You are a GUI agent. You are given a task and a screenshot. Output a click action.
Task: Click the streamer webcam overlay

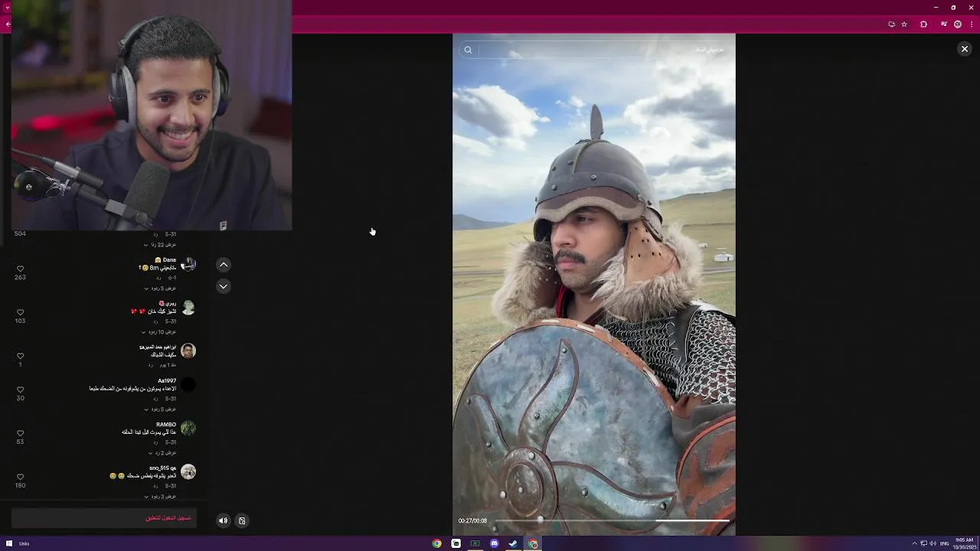coord(152,115)
